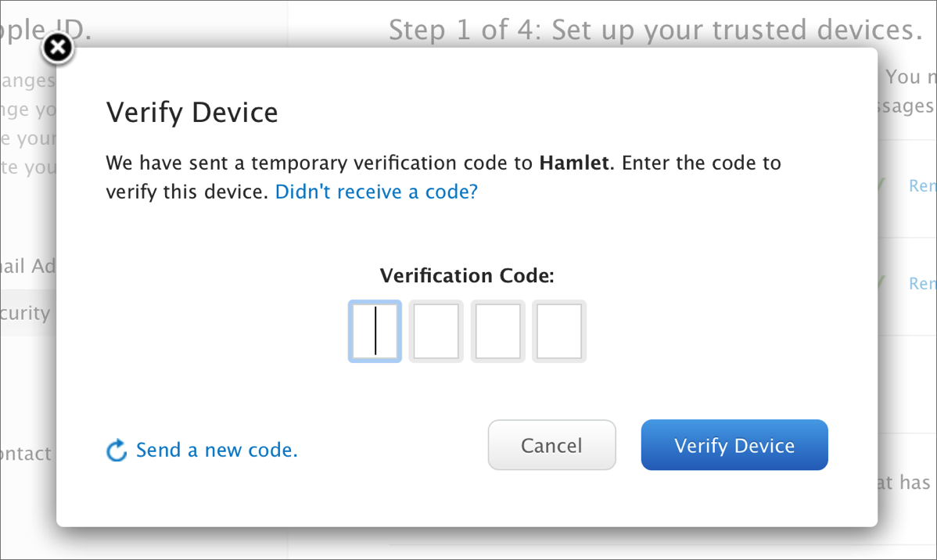Close the Verify Device dialog with the X icon
Image resolution: width=937 pixels, height=560 pixels.
[x=56, y=49]
